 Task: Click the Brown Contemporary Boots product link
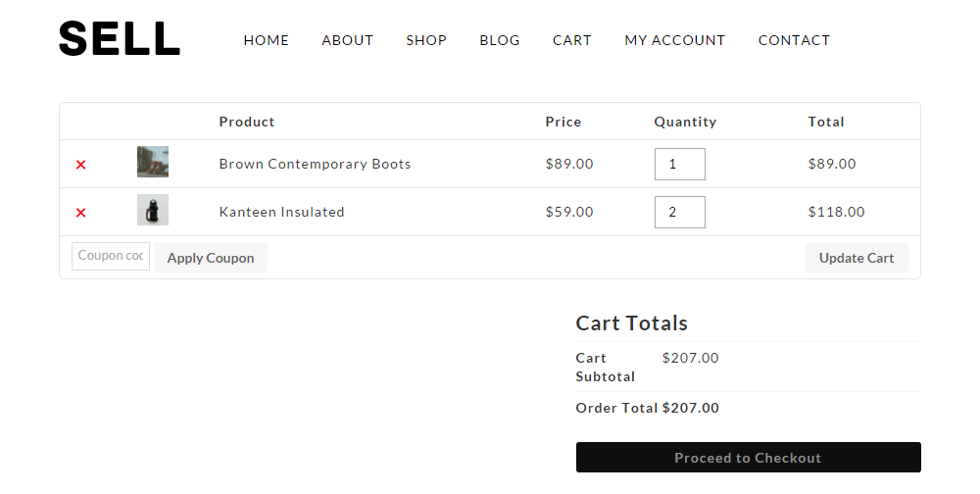(x=315, y=164)
